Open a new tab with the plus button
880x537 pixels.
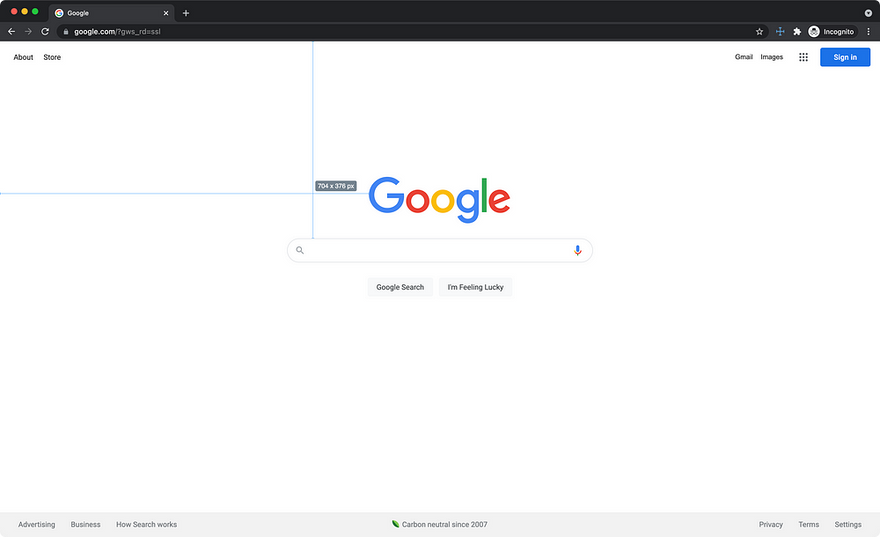(186, 13)
